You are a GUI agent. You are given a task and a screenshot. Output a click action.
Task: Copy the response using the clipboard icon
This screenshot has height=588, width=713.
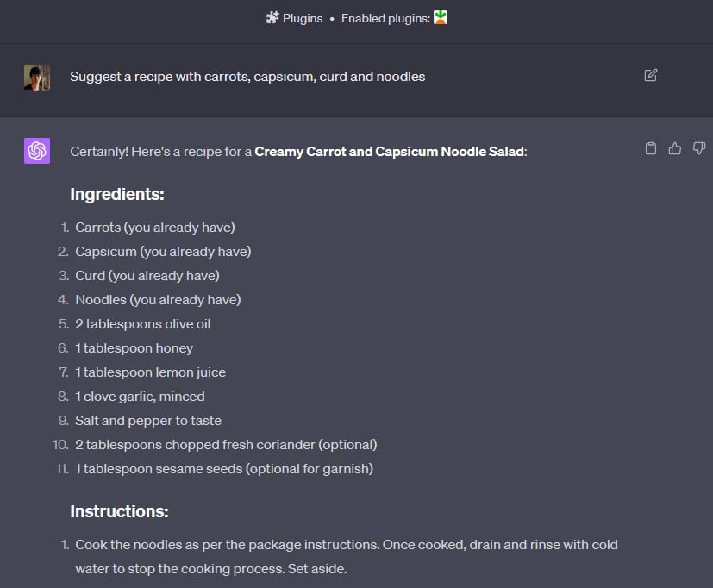click(x=651, y=148)
